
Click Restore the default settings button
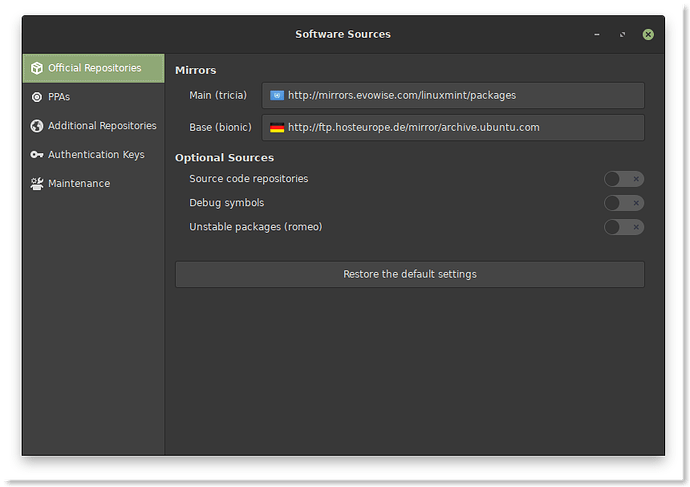409,274
